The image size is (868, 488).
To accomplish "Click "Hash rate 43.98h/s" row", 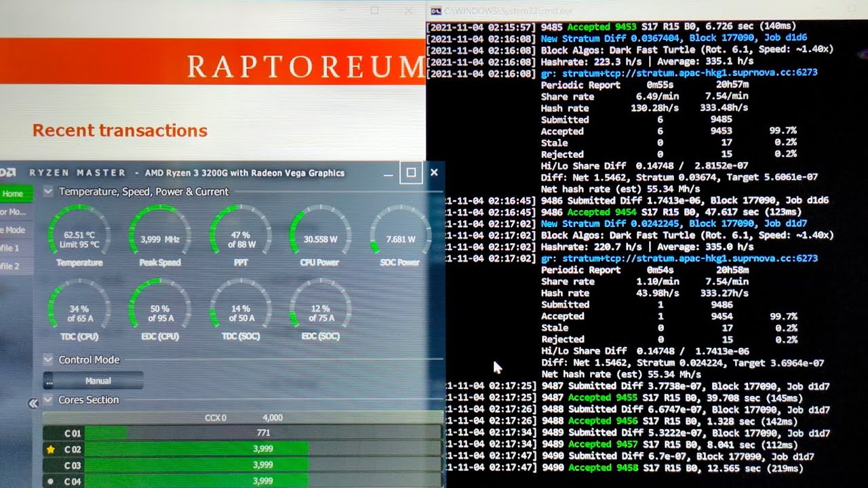I will tap(645, 293).
